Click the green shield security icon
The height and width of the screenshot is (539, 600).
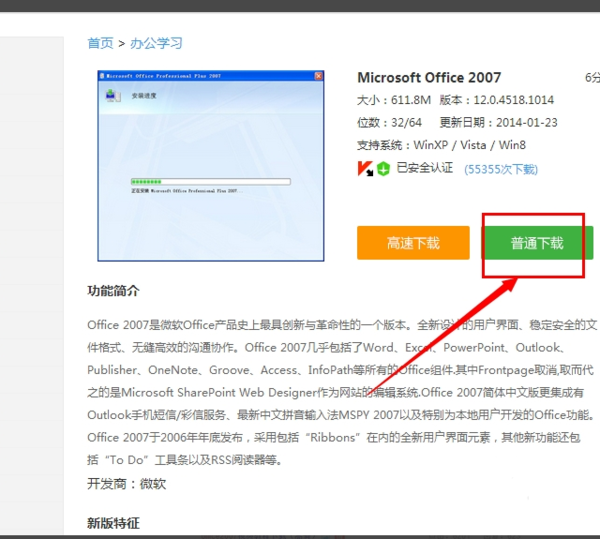[383, 168]
